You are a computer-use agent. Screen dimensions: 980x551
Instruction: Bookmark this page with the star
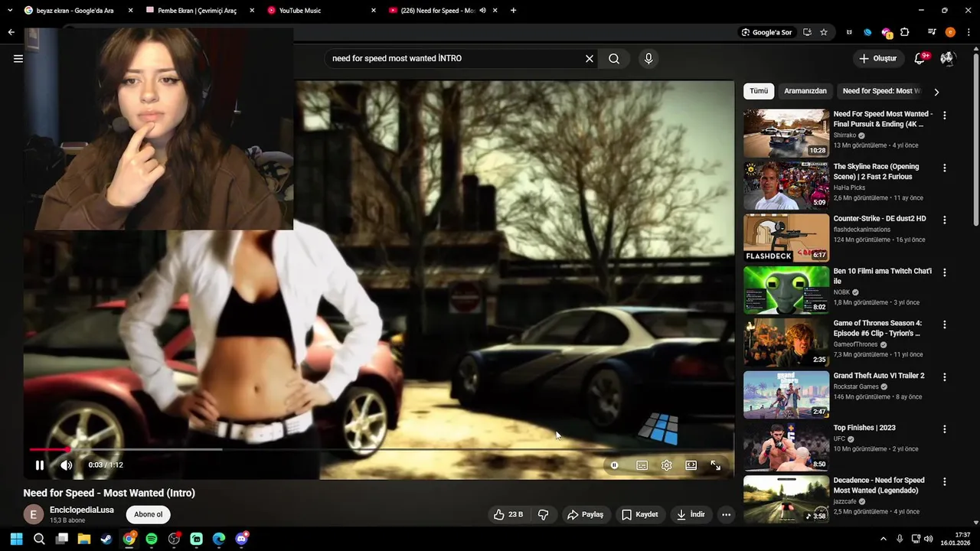[824, 32]
